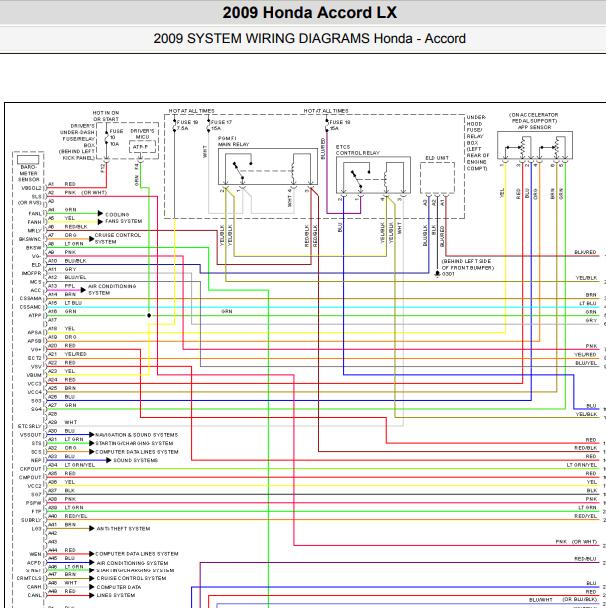
Task: Click the RED/BLU label at right edge
Action: 585,559
